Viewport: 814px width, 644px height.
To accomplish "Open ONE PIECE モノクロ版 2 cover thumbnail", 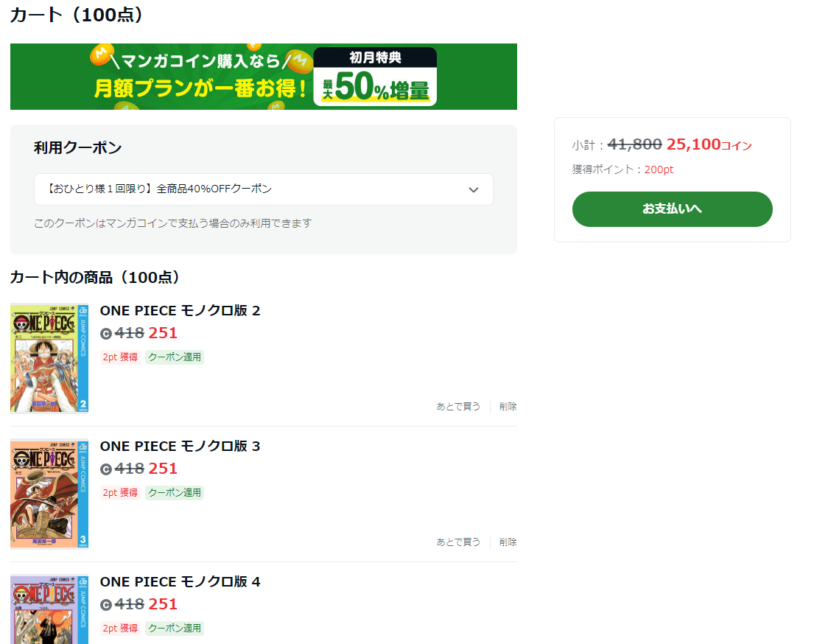I will coord(49,358).
